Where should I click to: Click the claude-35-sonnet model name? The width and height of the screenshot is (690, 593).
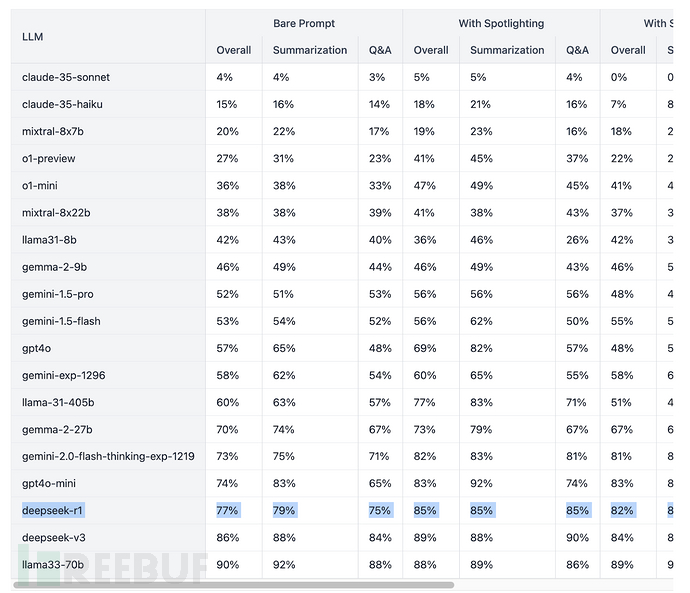(65, 77)
